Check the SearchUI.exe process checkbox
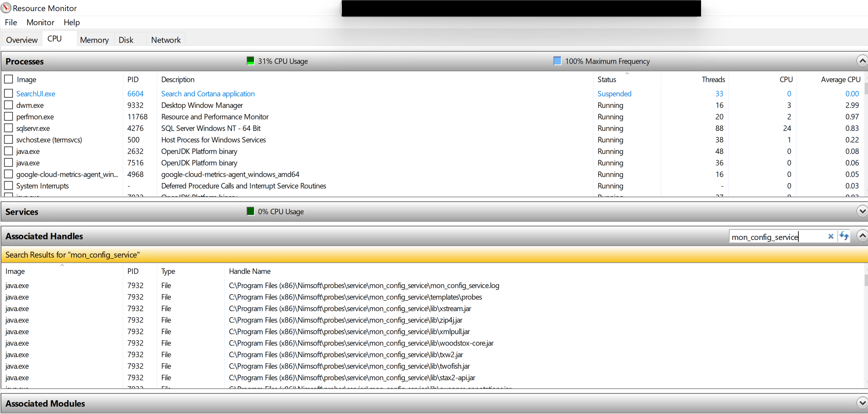 [9, 93]
